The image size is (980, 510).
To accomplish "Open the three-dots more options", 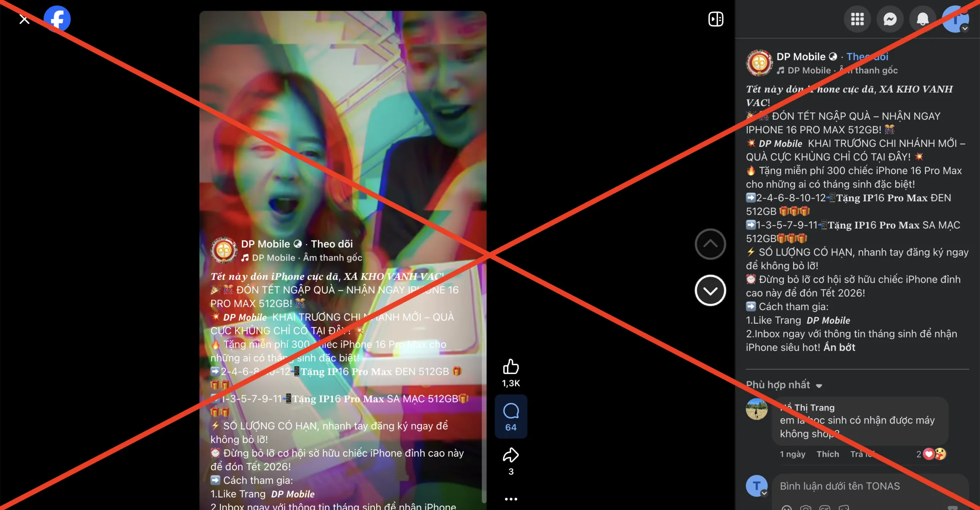I will click(511, 499).
